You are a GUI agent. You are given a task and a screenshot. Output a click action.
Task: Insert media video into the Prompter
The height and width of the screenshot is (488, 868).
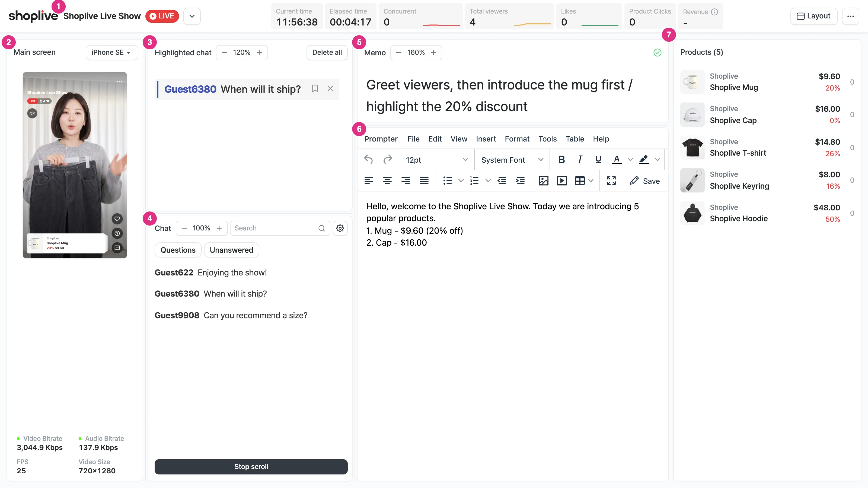[x=562, y=181]
